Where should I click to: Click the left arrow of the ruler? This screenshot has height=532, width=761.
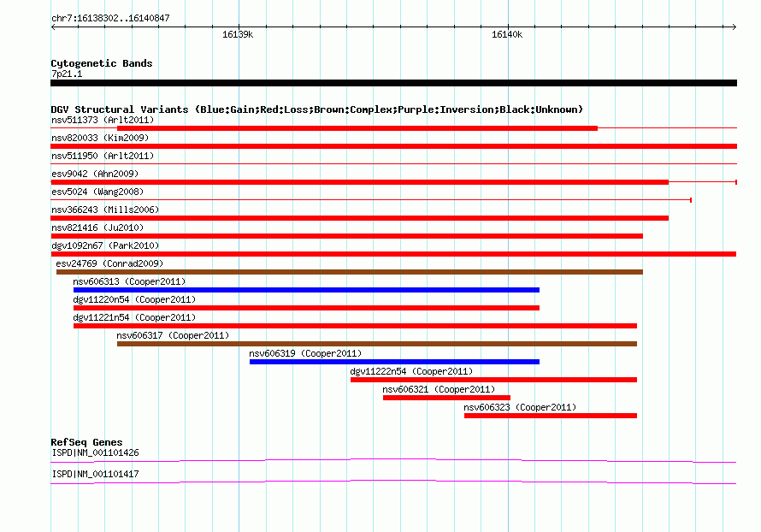click(53, 27)
